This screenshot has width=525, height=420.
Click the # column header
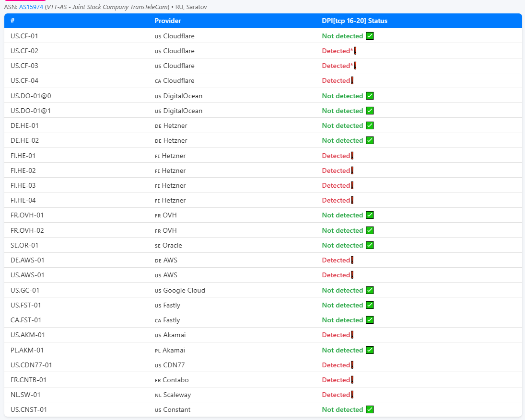[x=12, y=21]
